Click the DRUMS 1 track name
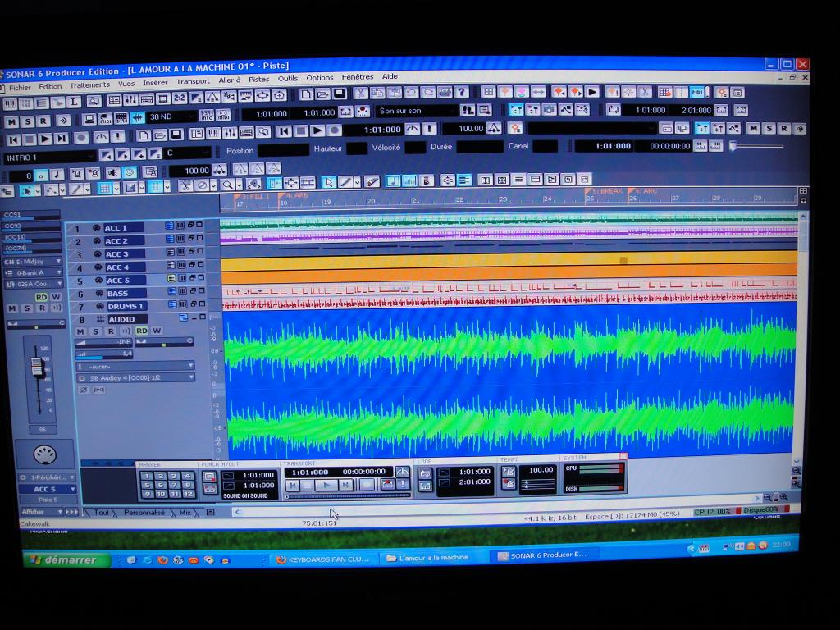The height and width of the screenshot is (630, 840). pyautogui.click(x=126, y=307)
